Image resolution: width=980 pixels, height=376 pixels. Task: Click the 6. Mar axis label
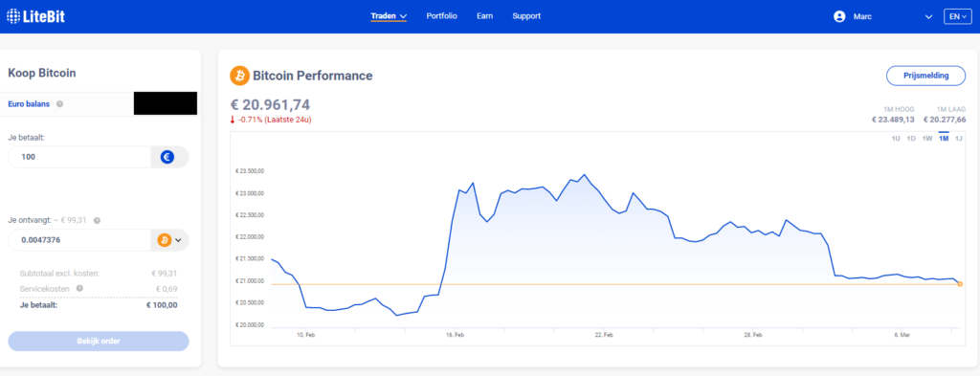[902, 336]
